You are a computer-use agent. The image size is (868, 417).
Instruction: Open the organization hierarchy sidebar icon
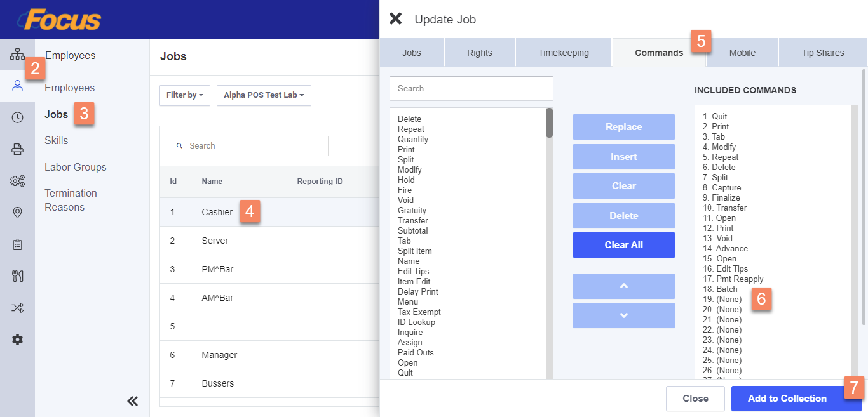(x=17, y=55)
